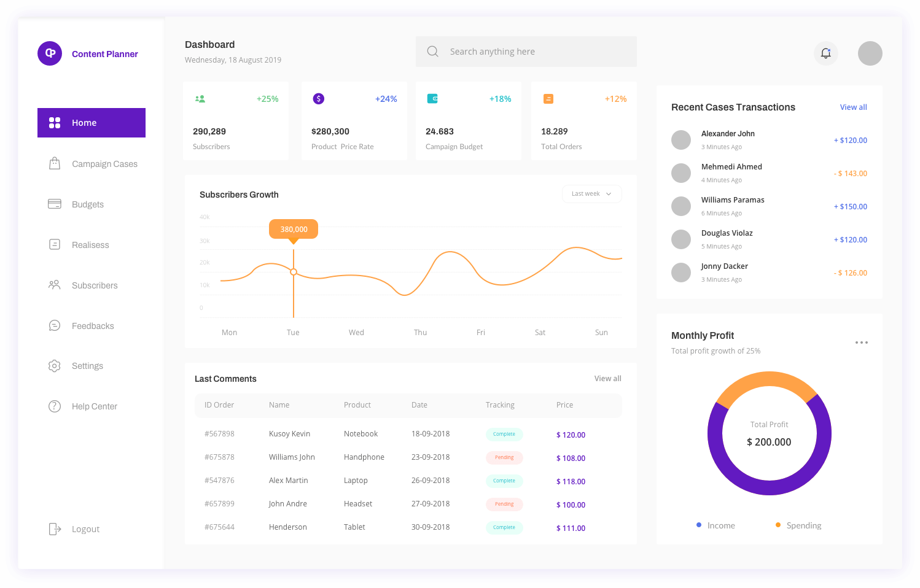Click the Wed label on the chart axis
920x588 pixels.
point(356,333)
